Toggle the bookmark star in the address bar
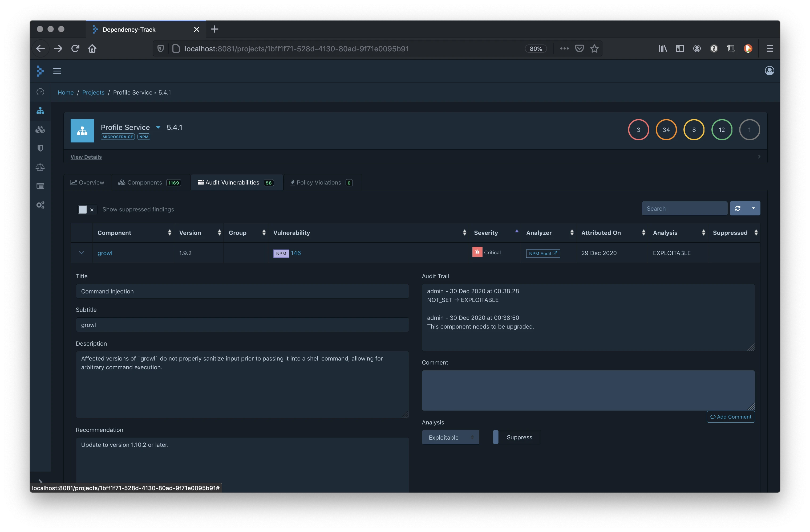Image resolution: width=810 pixels, height=532 pixels. pos(594,48)
